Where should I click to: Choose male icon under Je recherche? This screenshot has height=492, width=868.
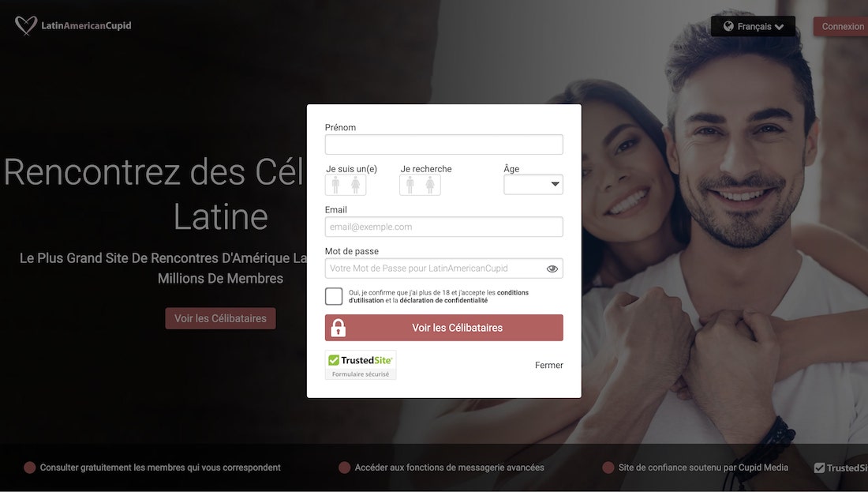pos(410,185)
